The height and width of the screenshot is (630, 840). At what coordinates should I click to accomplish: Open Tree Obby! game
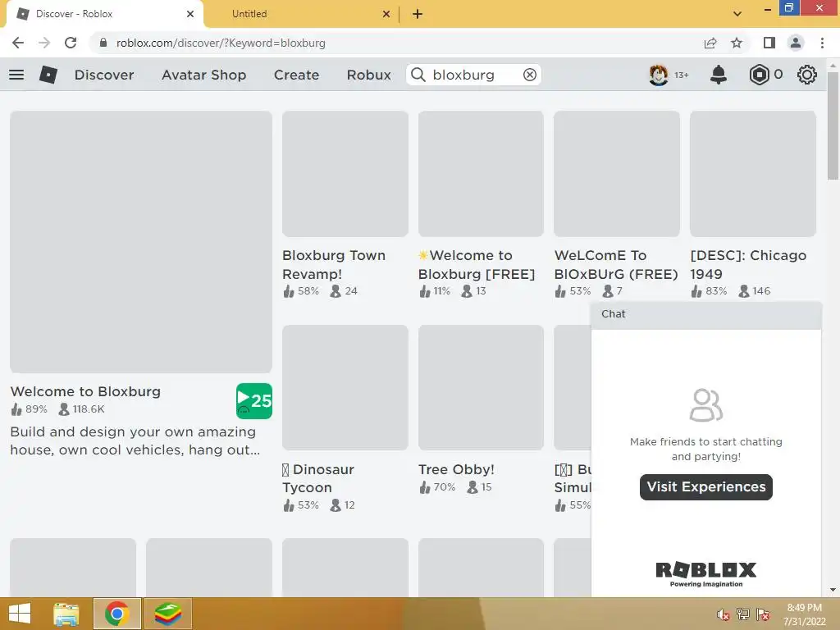[456, 469]
